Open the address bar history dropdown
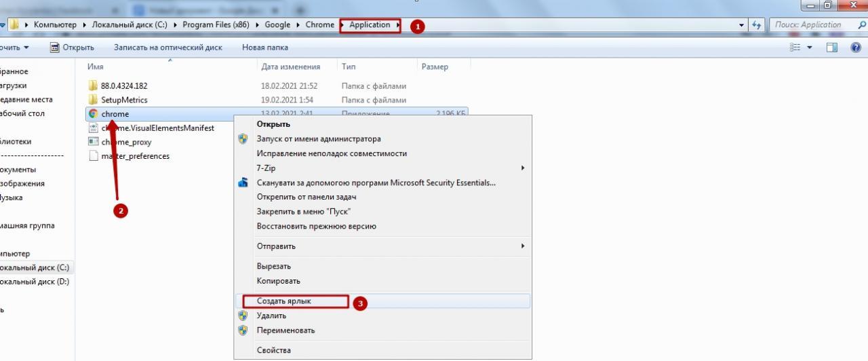 pyautogui.click(x=741, y=25)
